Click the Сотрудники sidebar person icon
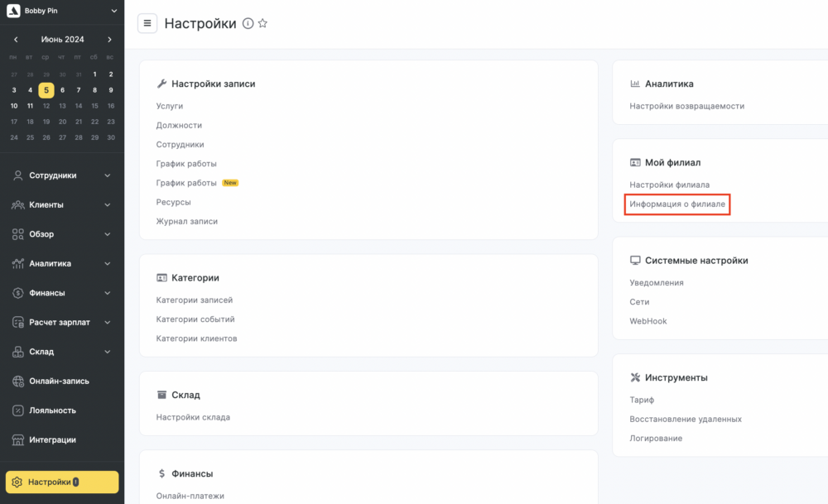 (18, 175)
